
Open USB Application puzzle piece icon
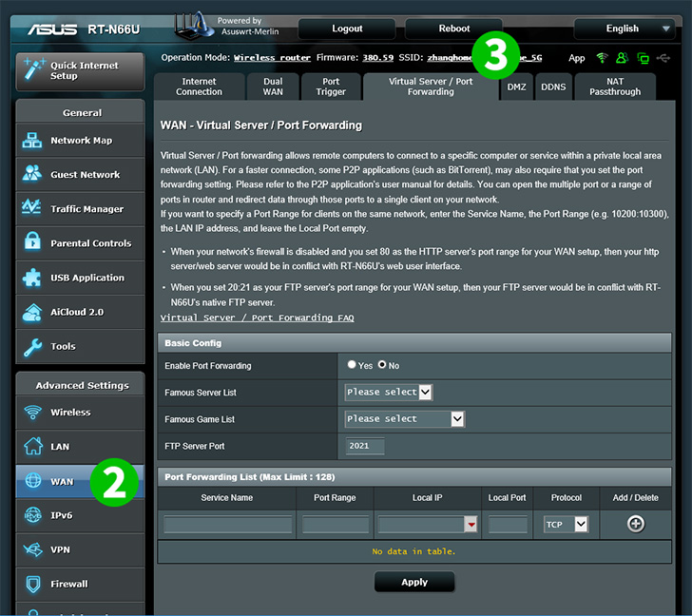tap(32, 278)
